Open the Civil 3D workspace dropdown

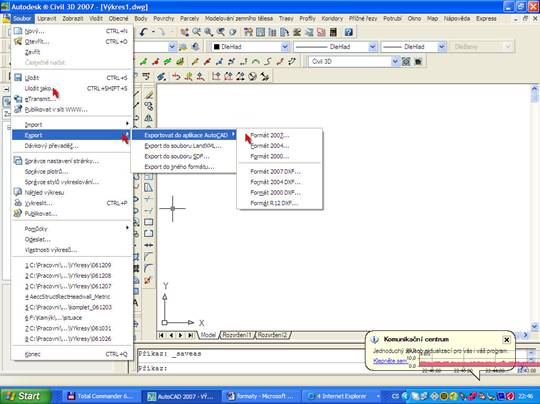[395, 62]
